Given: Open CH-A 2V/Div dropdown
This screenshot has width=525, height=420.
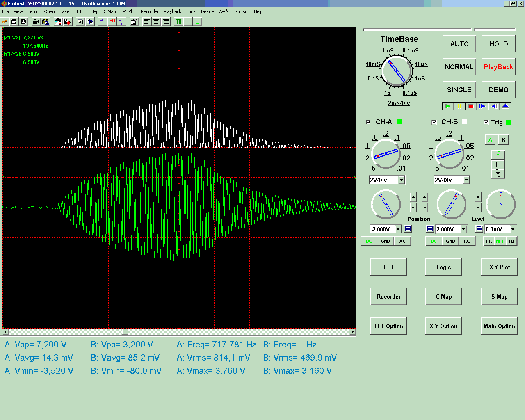Looking at the screenshot, I should pyautogui.click(x=402, y=180).
